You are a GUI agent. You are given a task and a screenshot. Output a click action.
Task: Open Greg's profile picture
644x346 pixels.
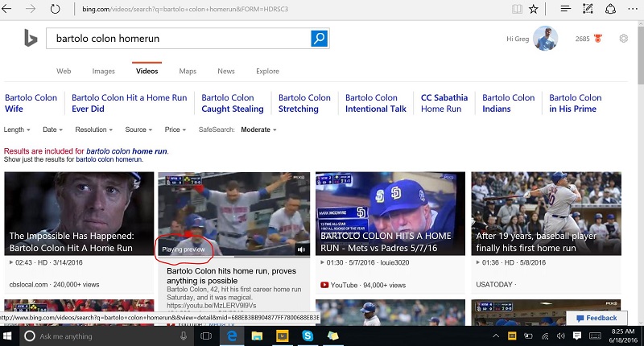(x=545, y=39)
